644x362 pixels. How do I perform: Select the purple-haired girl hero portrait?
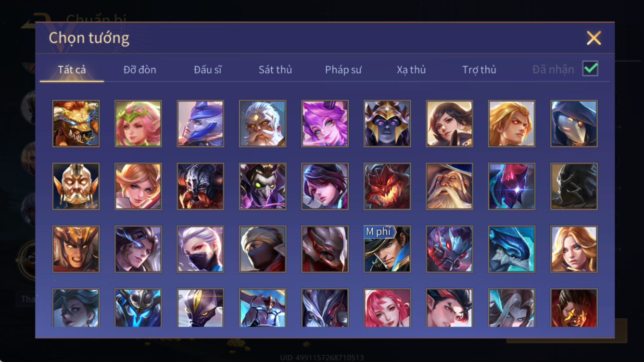(x=325, y=124)
